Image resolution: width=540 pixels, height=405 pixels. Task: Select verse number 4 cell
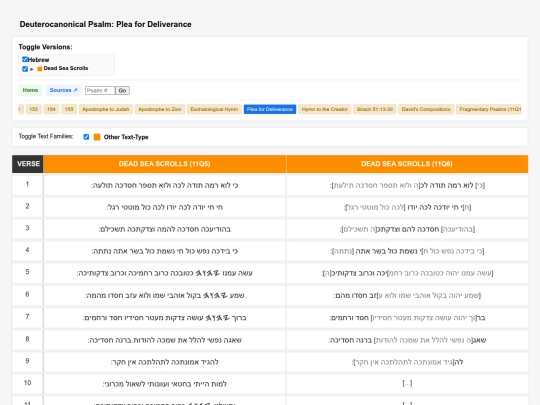click(28, 251)
